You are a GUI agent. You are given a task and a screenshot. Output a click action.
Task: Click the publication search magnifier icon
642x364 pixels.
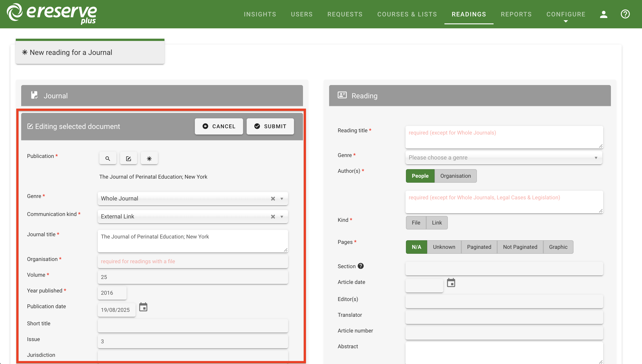108,159
